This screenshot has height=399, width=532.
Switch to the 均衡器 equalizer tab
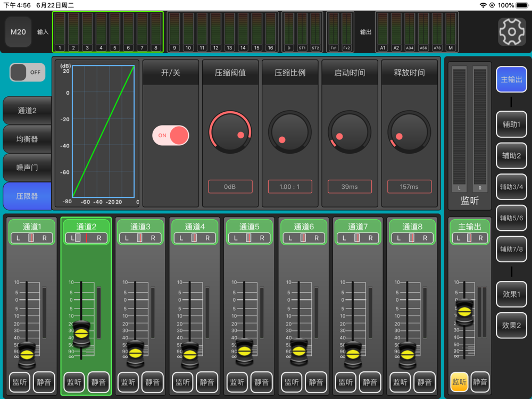tap(27, 139)
